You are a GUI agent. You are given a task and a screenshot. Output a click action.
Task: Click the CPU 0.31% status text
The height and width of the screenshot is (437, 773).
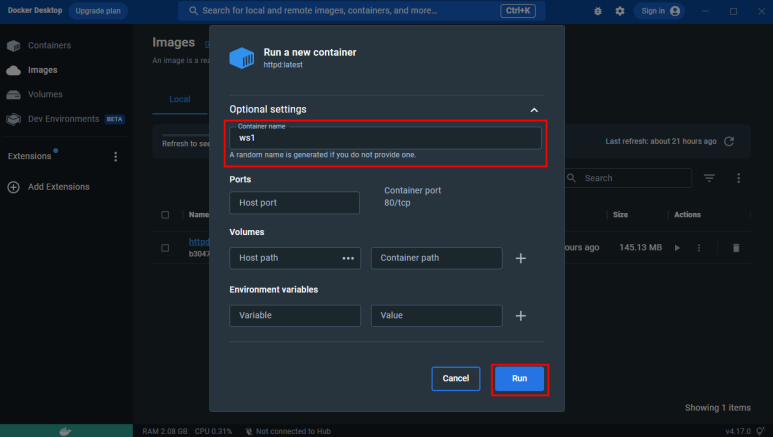[213, 431]
